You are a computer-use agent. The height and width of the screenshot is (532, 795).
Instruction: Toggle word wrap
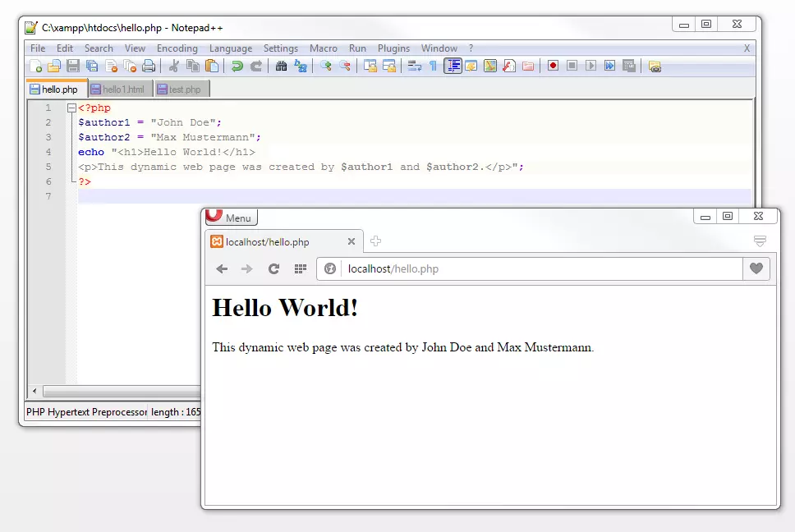[x=415, y=66]
